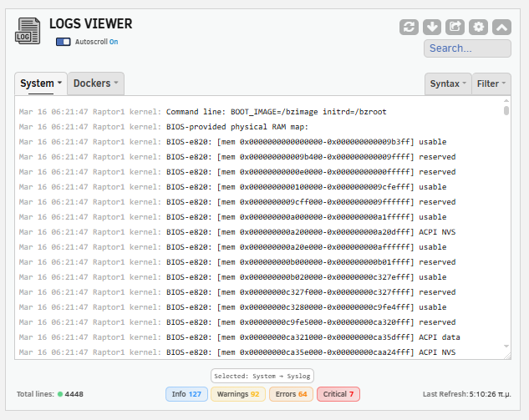
Task: Click the LOGS VIEWER title
Action: (x=91, y=24)
